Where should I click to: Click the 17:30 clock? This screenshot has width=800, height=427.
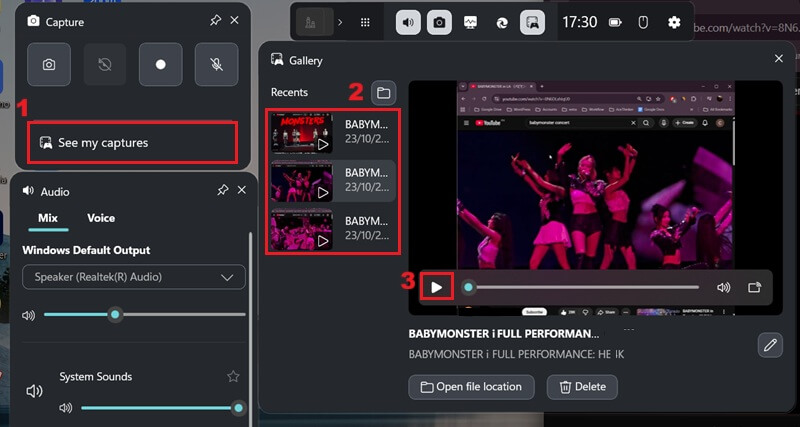[580, 22]
